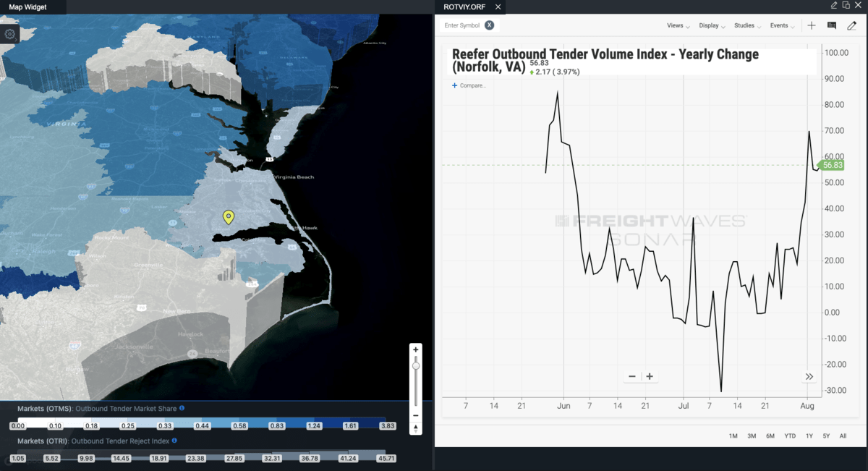Select the drawing pencil tool in chart toolbar
Screen dimensions: 868x471
[852, 25]
